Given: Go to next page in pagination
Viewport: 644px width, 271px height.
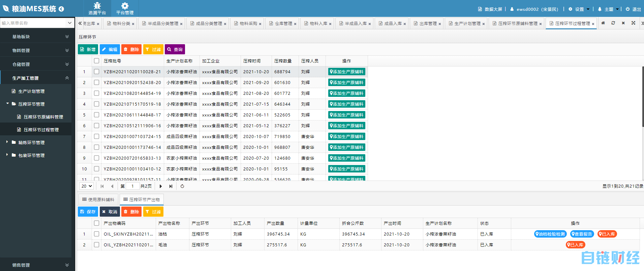Looking at the screenshot, I should [x=161, y=186].
